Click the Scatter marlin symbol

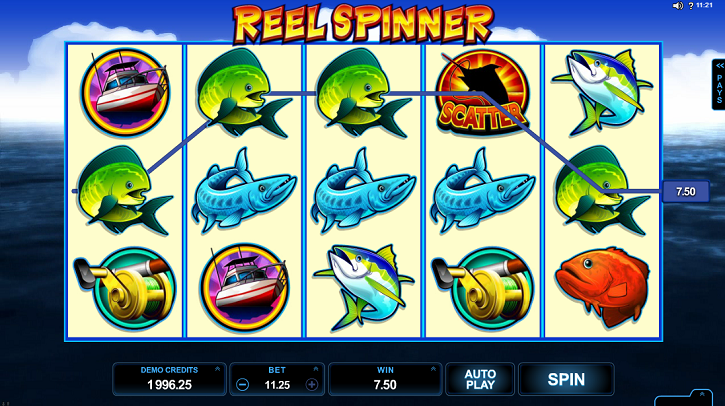point(482,92)
